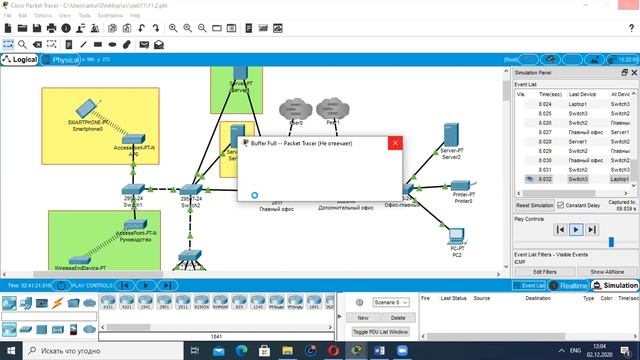The image size is (640, 360).
Task: Click the Server2 device on canvas
Action: [451, 135]
